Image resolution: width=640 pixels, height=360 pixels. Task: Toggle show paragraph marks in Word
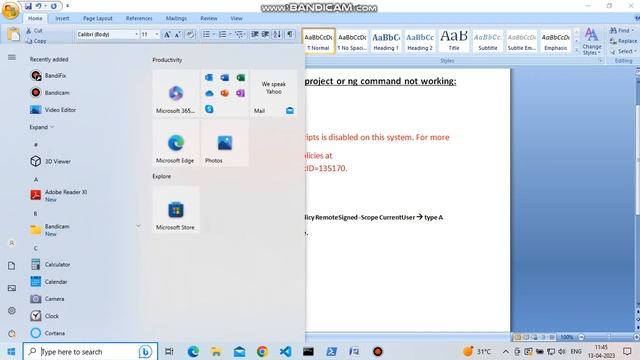click(x=289, y=34)
